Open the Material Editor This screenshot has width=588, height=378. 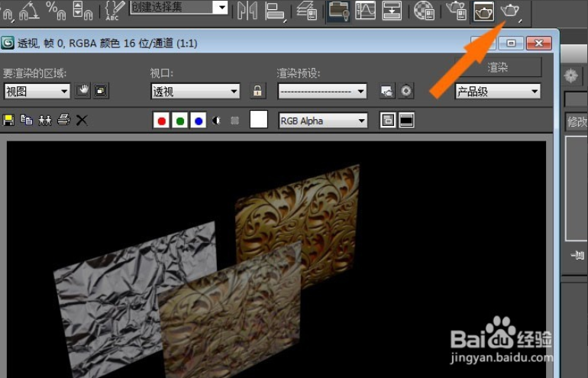point(424,10)
